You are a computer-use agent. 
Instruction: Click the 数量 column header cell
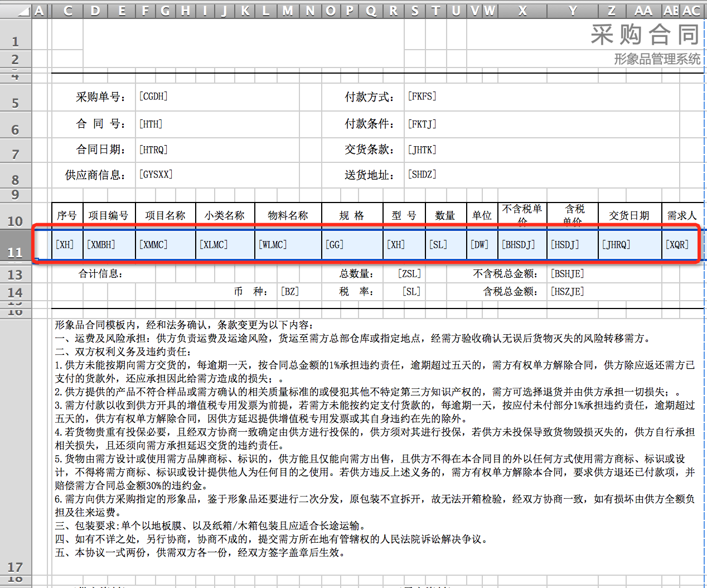[445, 214]
